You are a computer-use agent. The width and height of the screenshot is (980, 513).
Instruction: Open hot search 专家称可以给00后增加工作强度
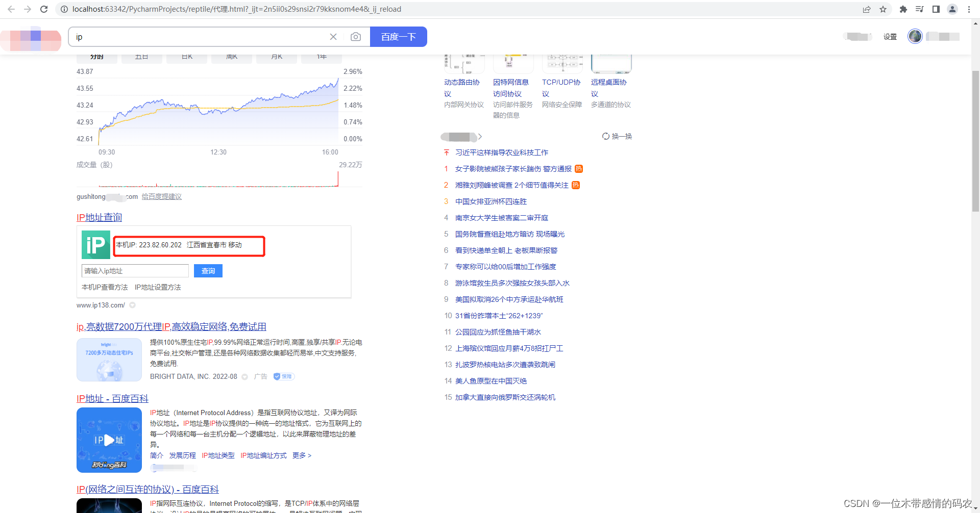coord(506,267)
